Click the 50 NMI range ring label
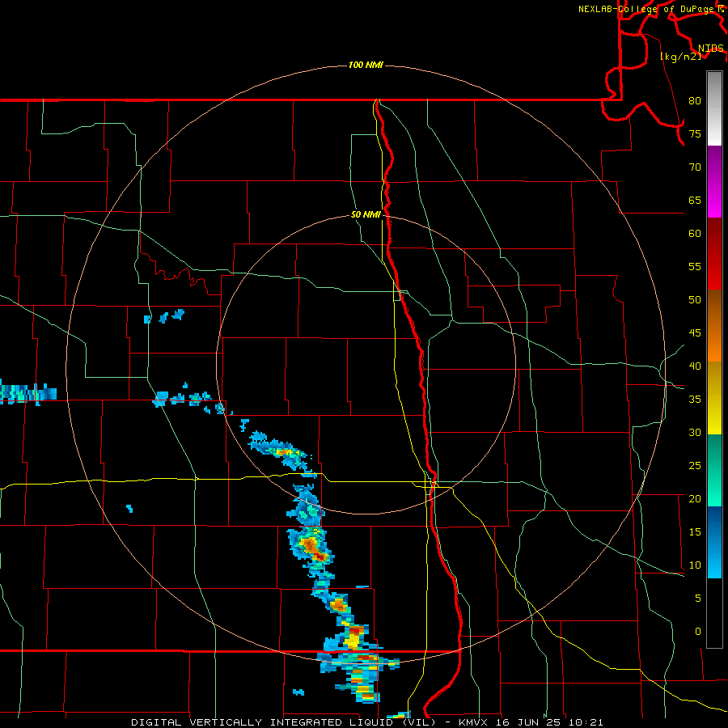This screenshot has height=728, width=728. (x=366, y=214)
